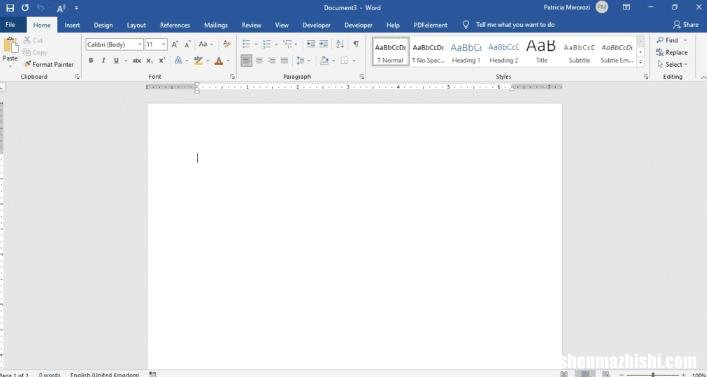Sort text alphabetically
This screenshot has width=707, height=377.
340,44
